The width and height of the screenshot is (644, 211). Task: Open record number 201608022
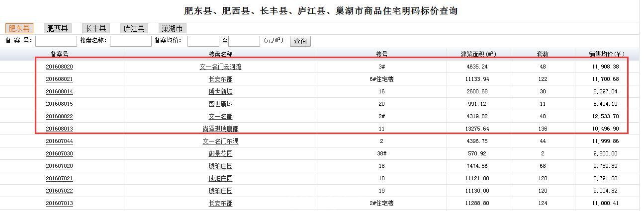point(59,117)
